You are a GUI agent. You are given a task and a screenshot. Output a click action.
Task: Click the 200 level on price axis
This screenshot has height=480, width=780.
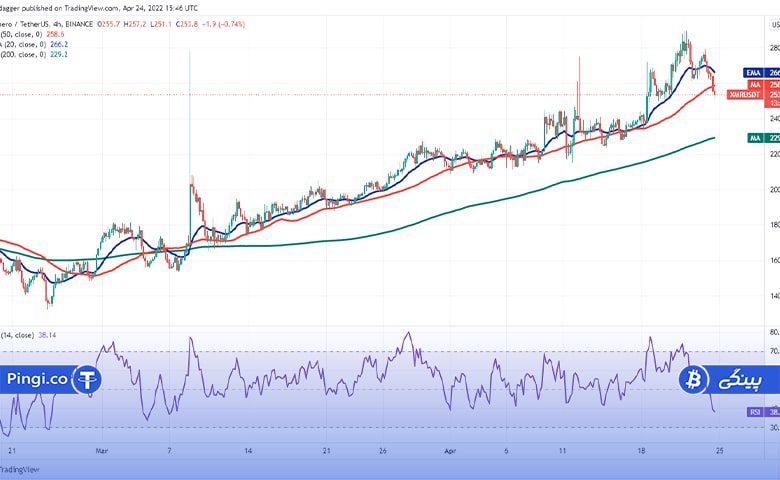coord(775,190)
